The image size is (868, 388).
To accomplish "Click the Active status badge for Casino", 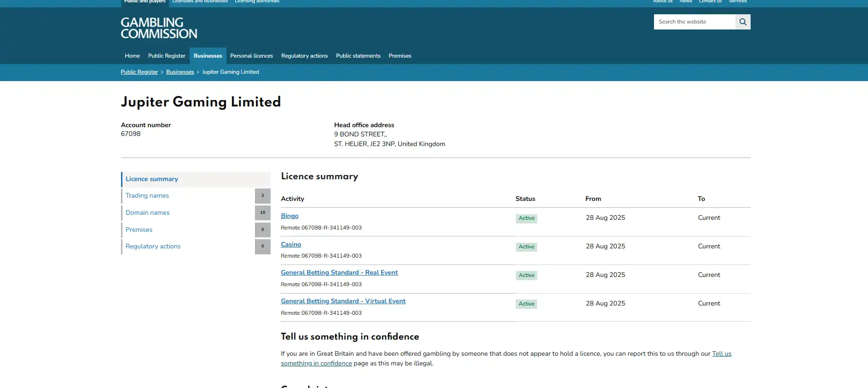I will (527, 247).
